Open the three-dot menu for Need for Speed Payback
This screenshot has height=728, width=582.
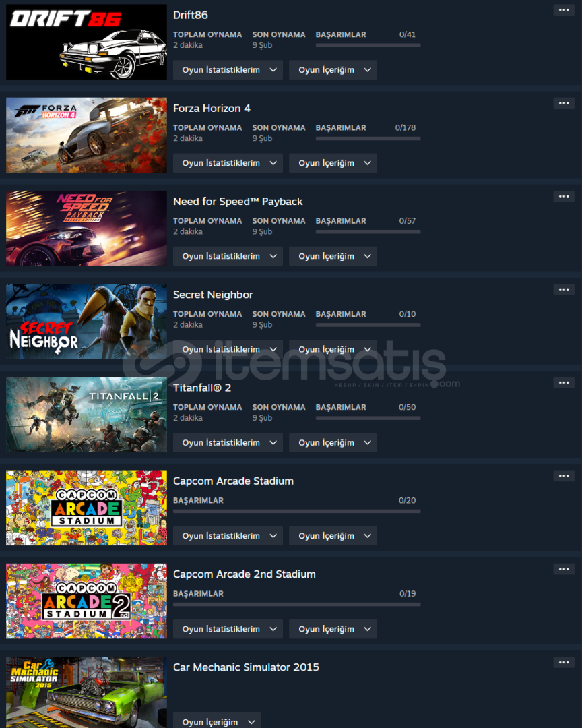tap(564, 196)
